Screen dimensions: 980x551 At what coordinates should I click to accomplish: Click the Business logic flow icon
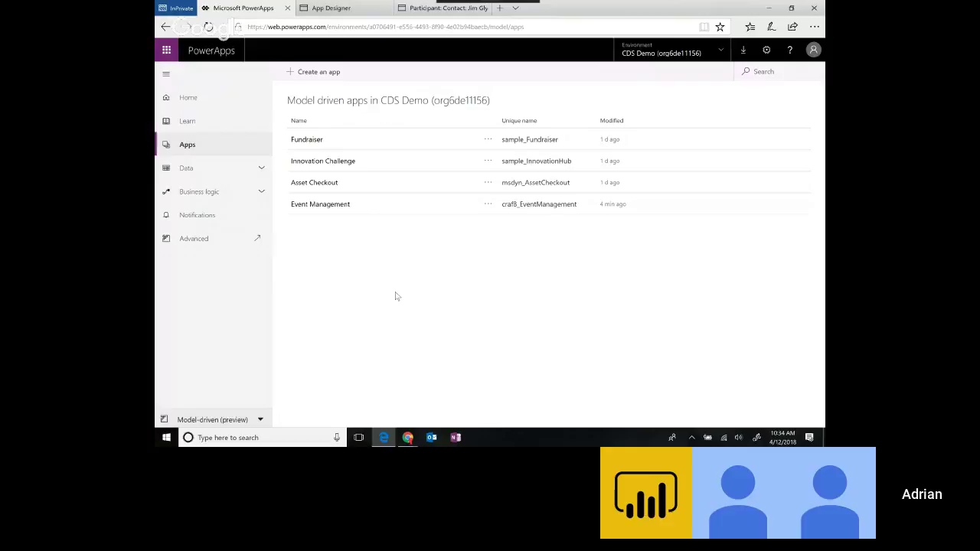pyautogui.click(x=166, y=191)
